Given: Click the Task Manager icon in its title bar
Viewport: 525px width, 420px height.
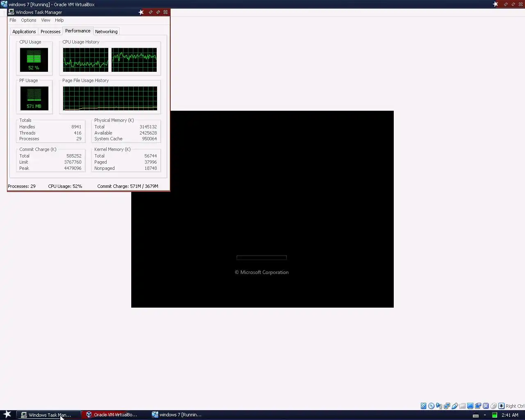Looking at the screenshot, I should pos(11,12).
